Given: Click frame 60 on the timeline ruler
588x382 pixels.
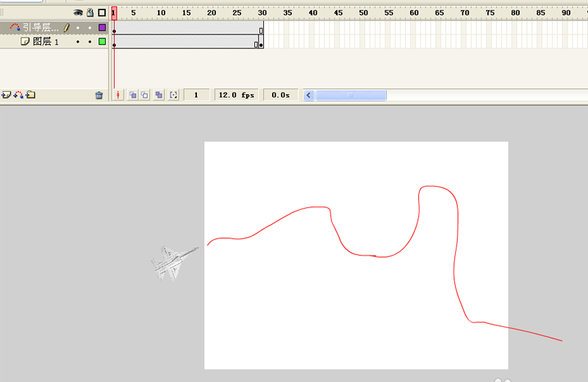Looking at the screenshot, I should 414,12.
